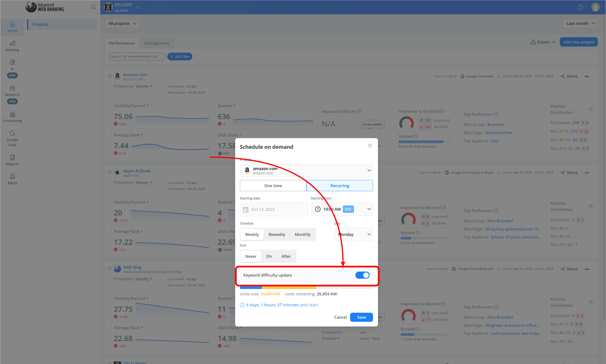The image size is (606, 364).
Task: Switch to the Performance tab
Action: [122, 43]
